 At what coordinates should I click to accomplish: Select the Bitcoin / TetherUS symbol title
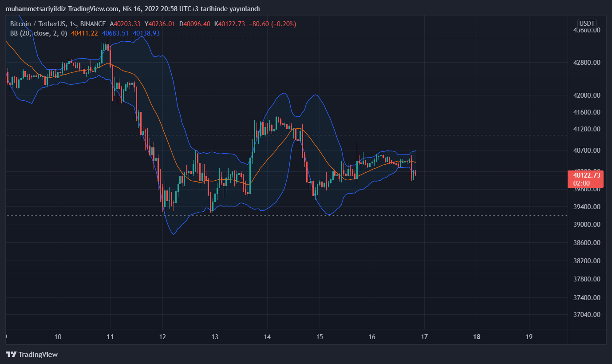[x=38, y=24]
